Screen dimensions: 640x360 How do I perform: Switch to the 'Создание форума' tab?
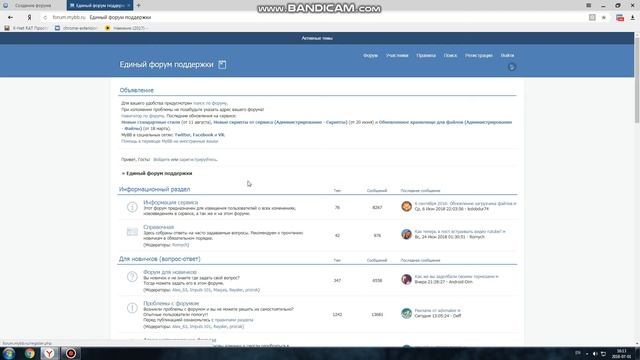tap(33, 5)
